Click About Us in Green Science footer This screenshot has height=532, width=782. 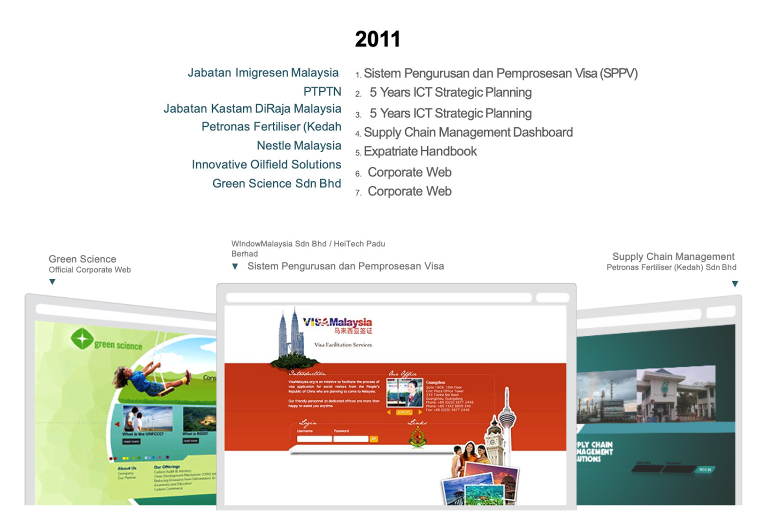coord(127,468)
